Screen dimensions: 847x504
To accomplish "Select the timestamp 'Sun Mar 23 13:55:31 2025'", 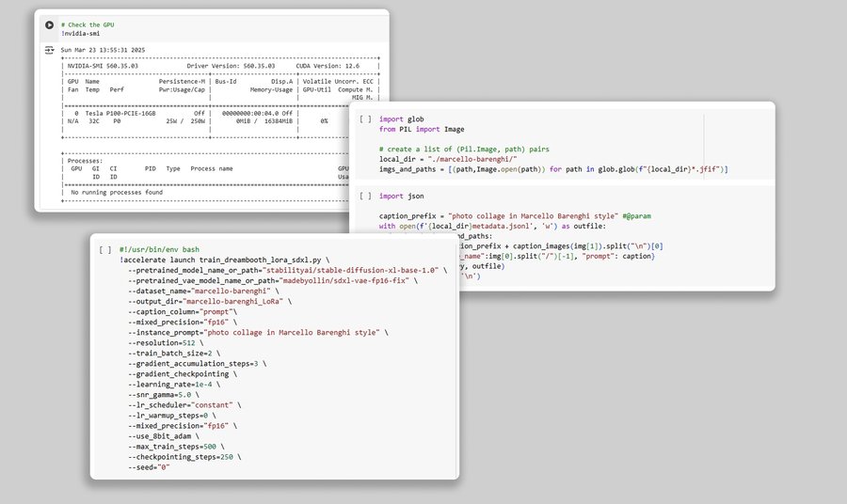I will pyautogui.click(x=103, y=50).
